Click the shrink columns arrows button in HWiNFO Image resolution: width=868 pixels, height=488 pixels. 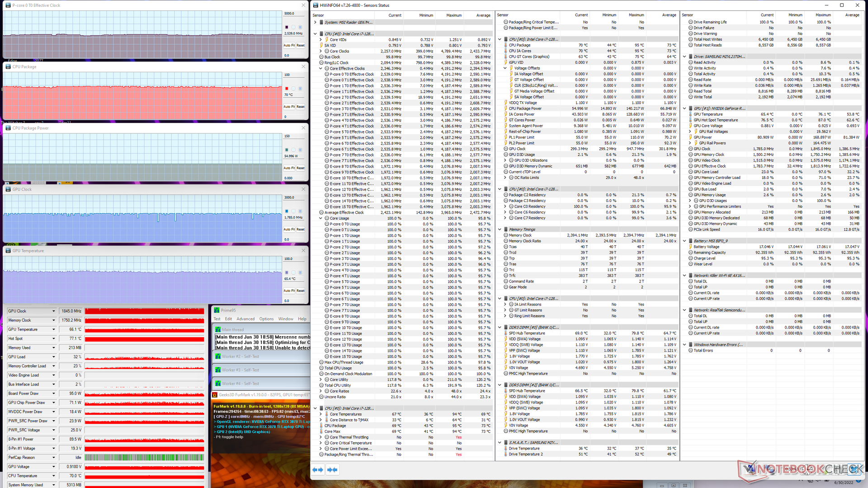tap(332, 470)
